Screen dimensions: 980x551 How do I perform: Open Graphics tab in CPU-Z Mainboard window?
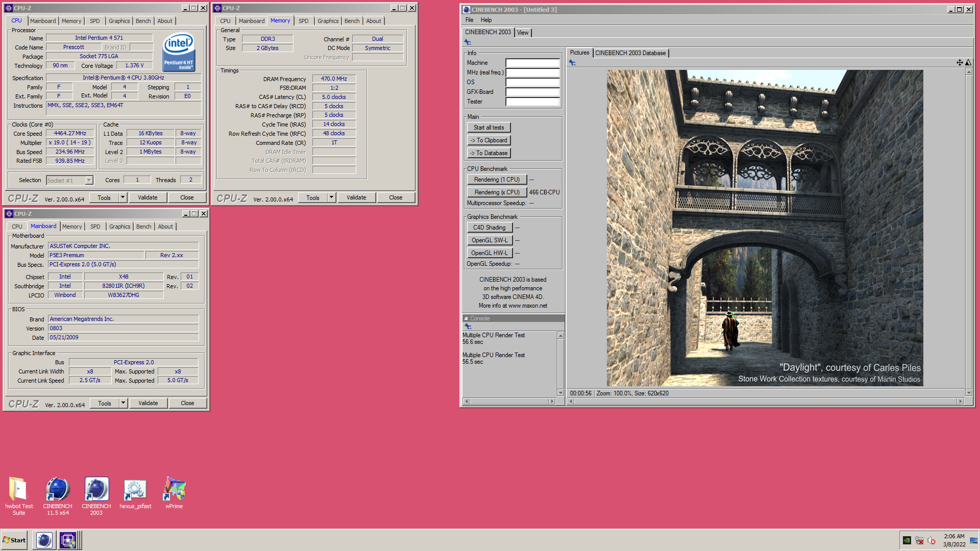click(120, 227)
